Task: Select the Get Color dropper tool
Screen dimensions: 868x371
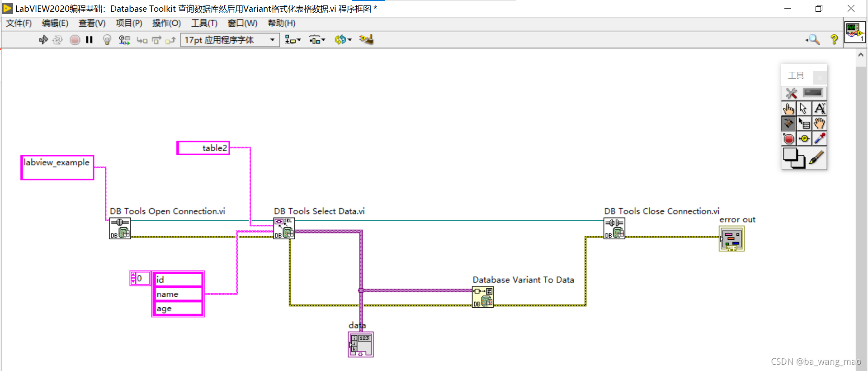Action: [819, 138]
